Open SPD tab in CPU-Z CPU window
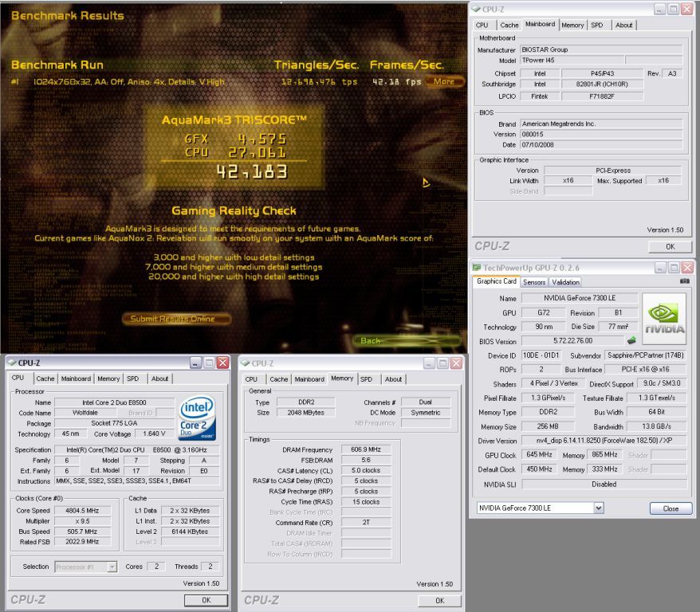 click(132, 379)
